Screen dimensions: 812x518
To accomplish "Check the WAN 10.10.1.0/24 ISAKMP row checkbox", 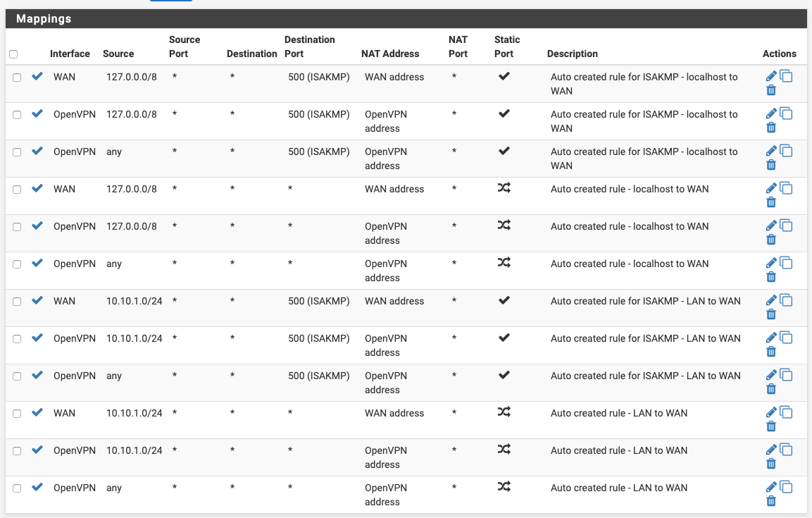I will click(17, 302).
